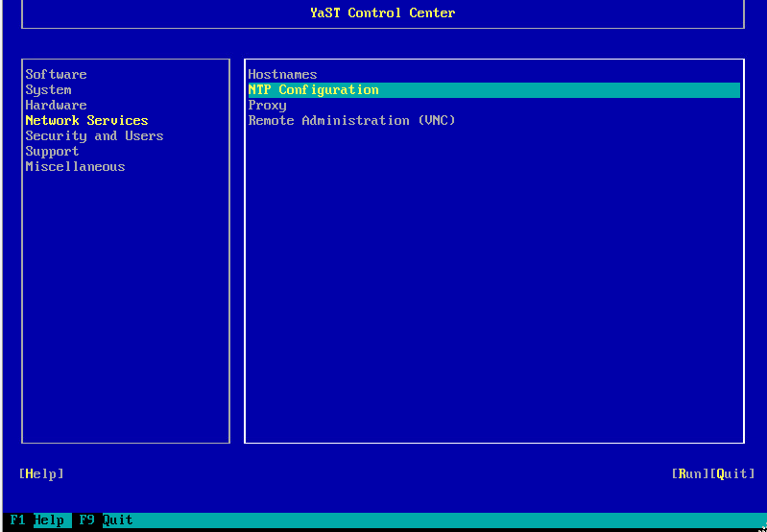
Task: Open the Hardware category
Action: [56, 106]
